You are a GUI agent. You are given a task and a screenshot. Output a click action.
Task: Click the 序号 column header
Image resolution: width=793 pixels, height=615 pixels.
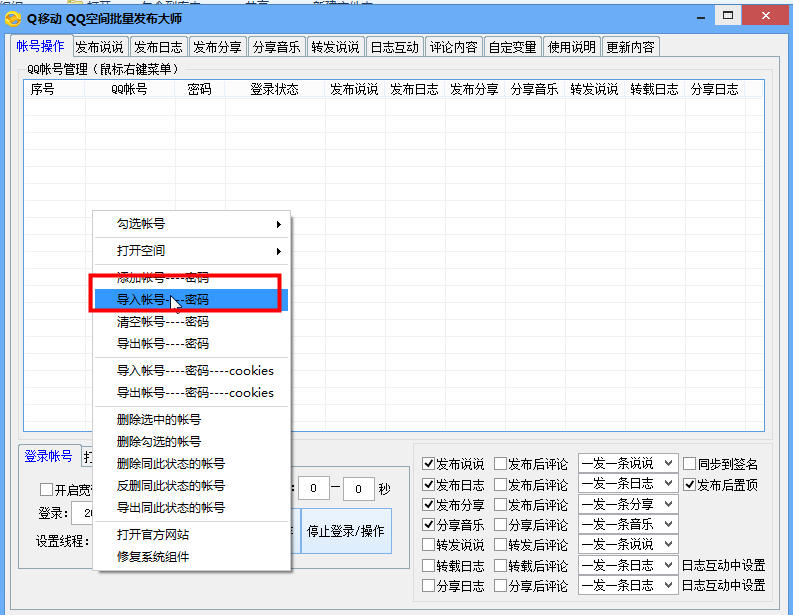(54, 90)
